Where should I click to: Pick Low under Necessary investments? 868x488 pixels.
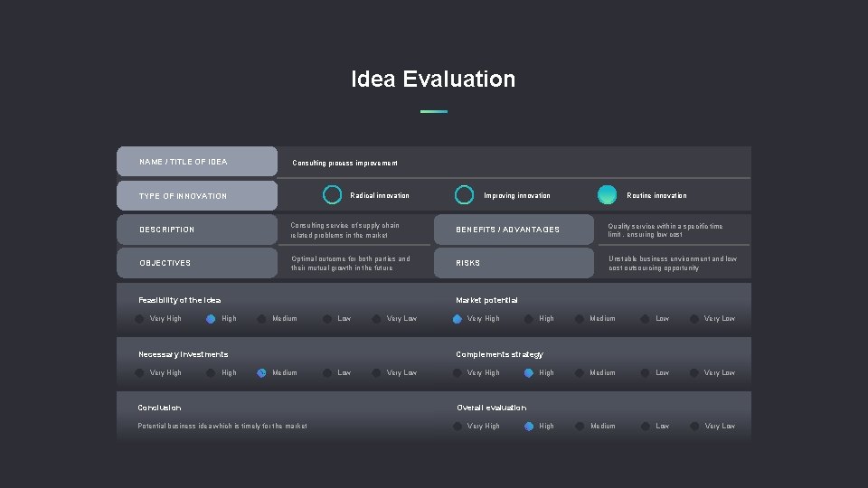click(327, 372)
